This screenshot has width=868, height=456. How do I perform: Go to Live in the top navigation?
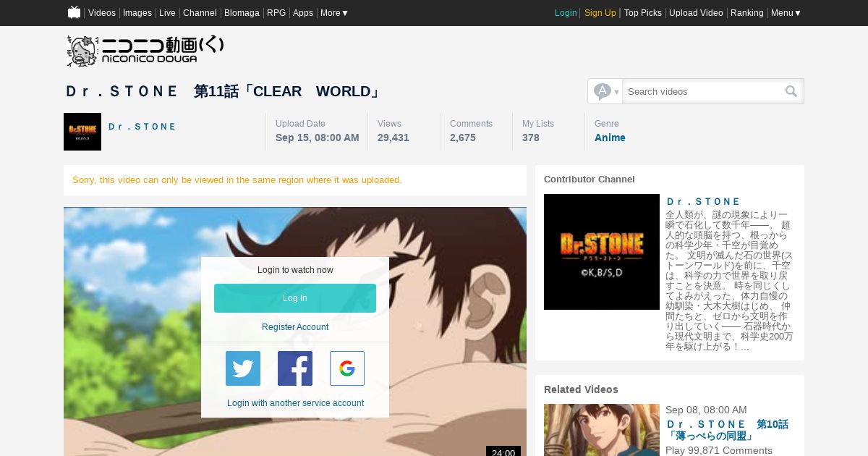coord(167,13)
